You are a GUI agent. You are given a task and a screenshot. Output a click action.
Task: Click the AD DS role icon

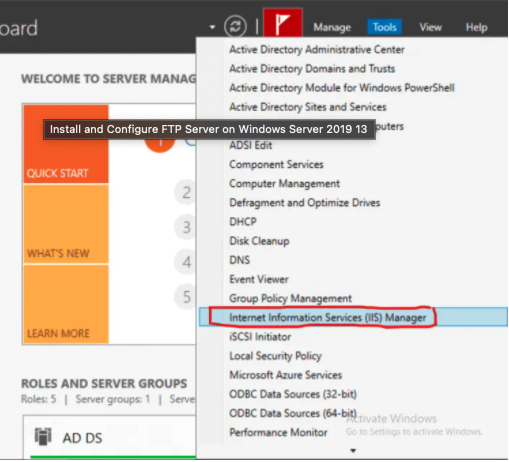point(43,437)
